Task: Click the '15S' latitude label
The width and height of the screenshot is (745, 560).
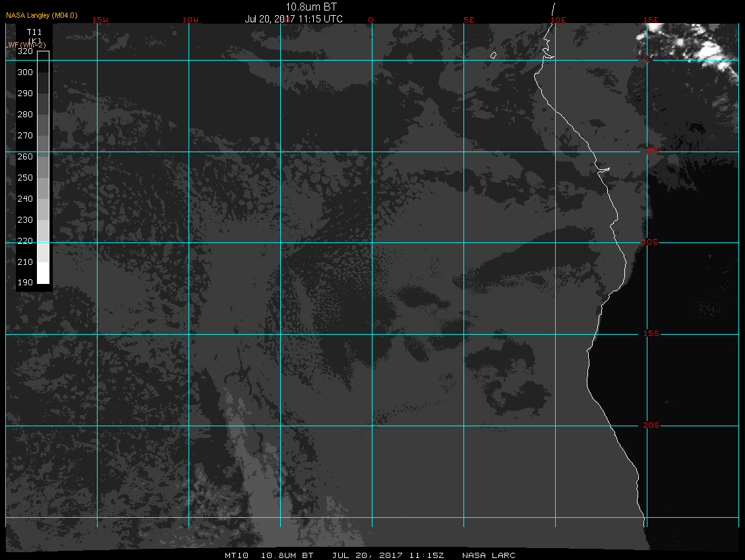Action: (651, 333)
